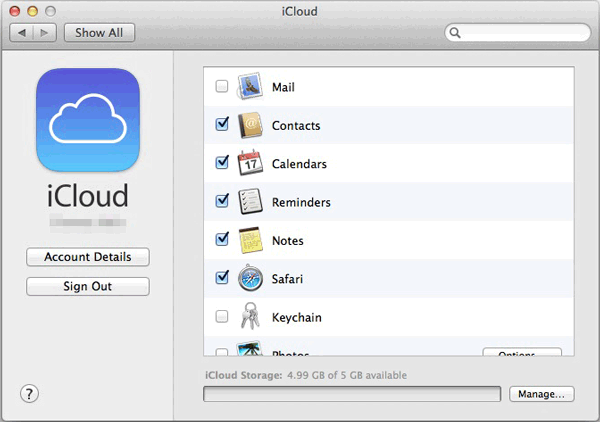Open Manage… storage button

pyautogui.click(x=541, y=394)
